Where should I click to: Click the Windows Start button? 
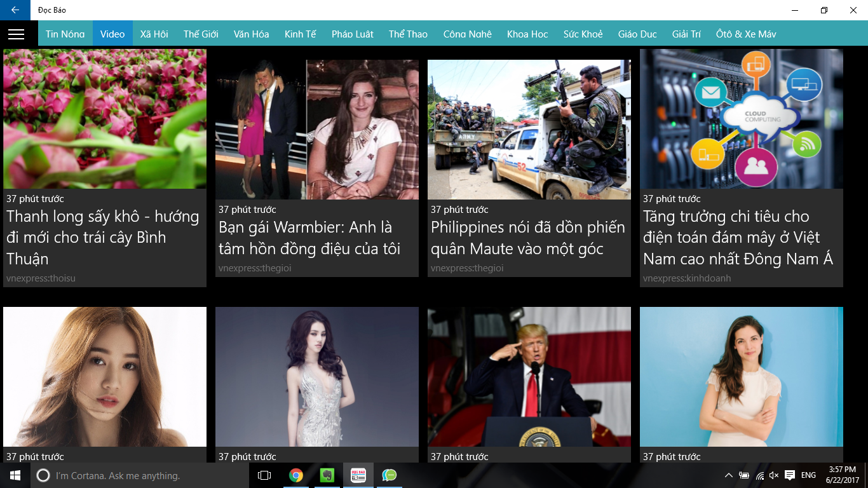point(15,475)
